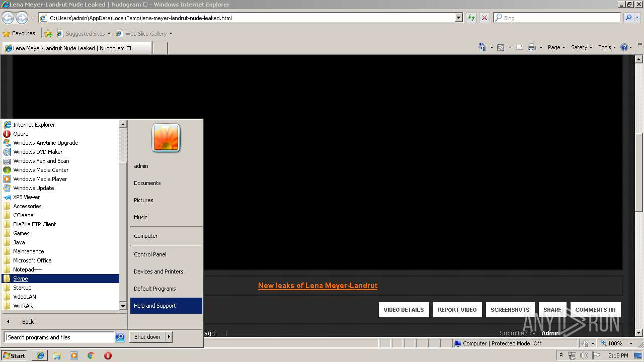Click the Bing search magnifier button
644x362 pixels.
pyautogui.click(x=628, y=18)
